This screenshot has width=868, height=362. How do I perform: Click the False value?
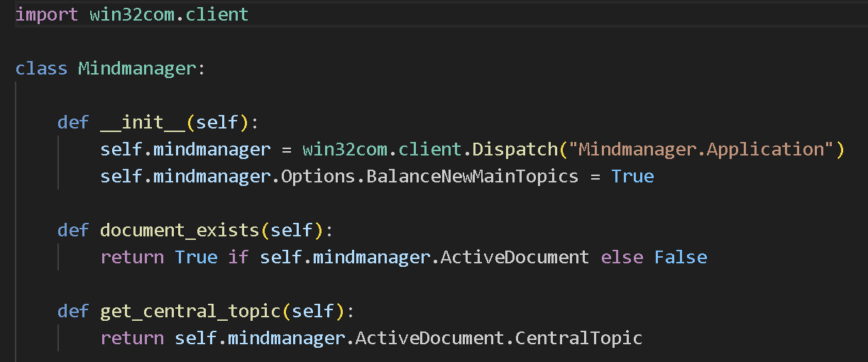[x=681, y=258]
